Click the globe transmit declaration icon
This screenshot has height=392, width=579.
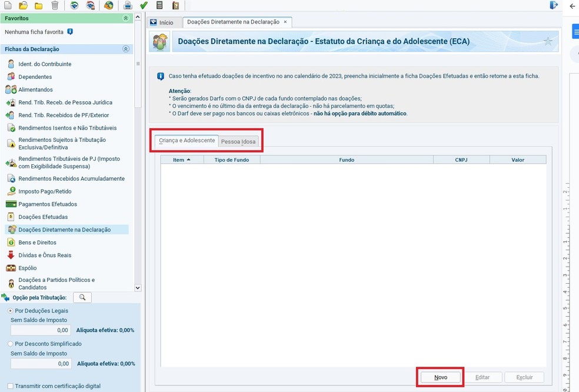[108, 5]
